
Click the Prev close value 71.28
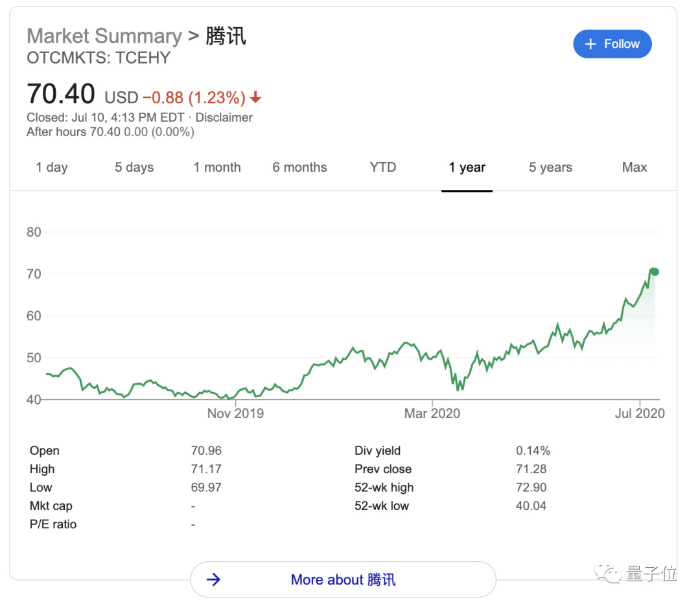(531, 469)
